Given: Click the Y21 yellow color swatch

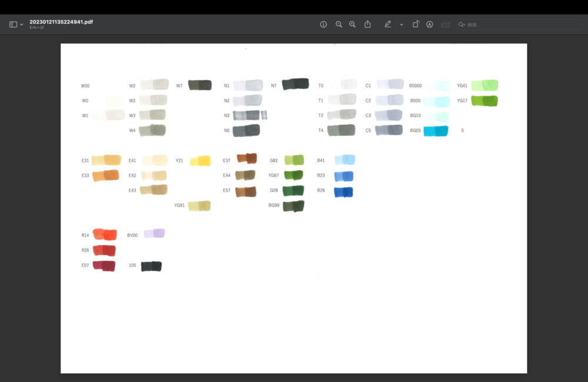Looking at the screenshot, I should click(x=201, y=161).
